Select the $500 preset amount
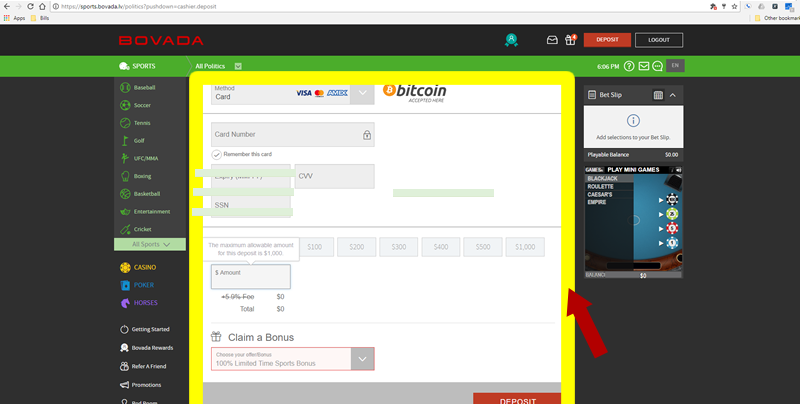The image size is (800, 404). click(x=483, y=247)
